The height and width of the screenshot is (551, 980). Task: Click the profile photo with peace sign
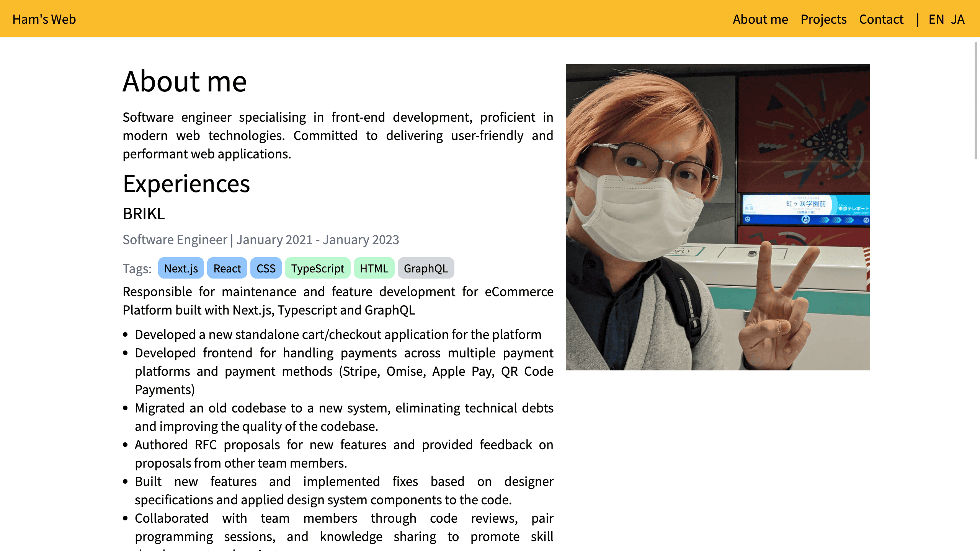tap(718, 217)
